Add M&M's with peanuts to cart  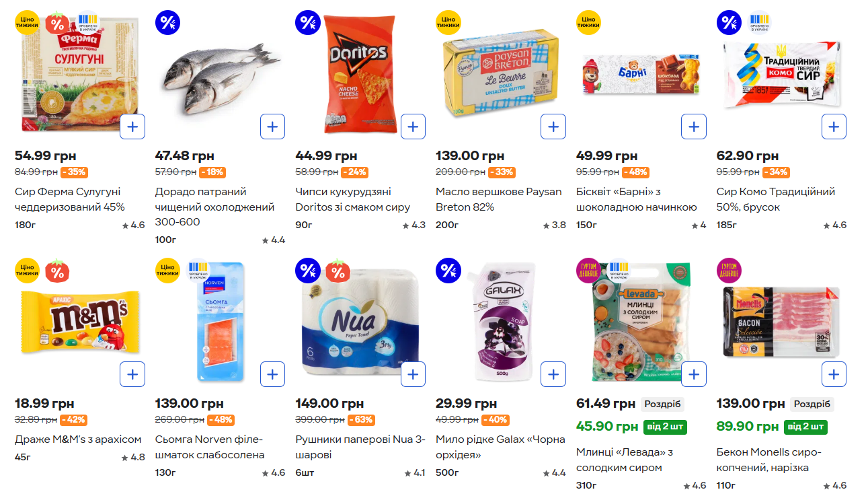click(x=132, y=374)
